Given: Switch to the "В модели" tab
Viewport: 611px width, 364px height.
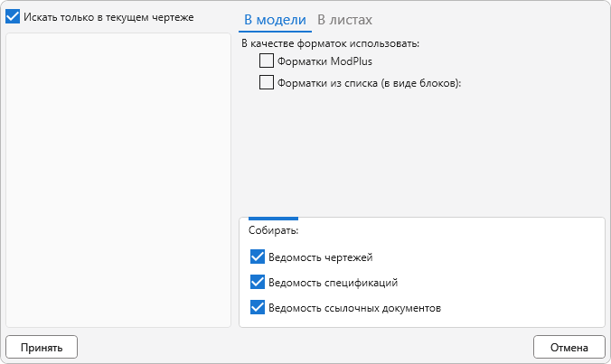Looking at the screenshot, I should [x=275, y=20].
